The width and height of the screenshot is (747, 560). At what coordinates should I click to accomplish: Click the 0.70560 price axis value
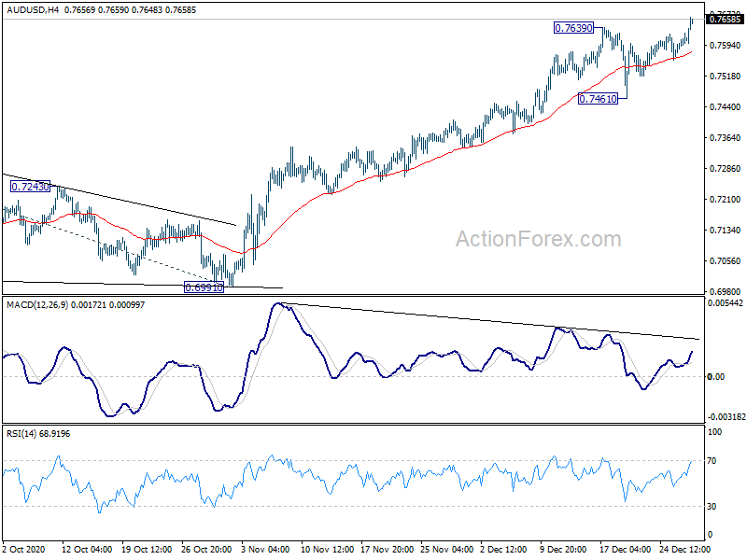click(x=726, y=261)
